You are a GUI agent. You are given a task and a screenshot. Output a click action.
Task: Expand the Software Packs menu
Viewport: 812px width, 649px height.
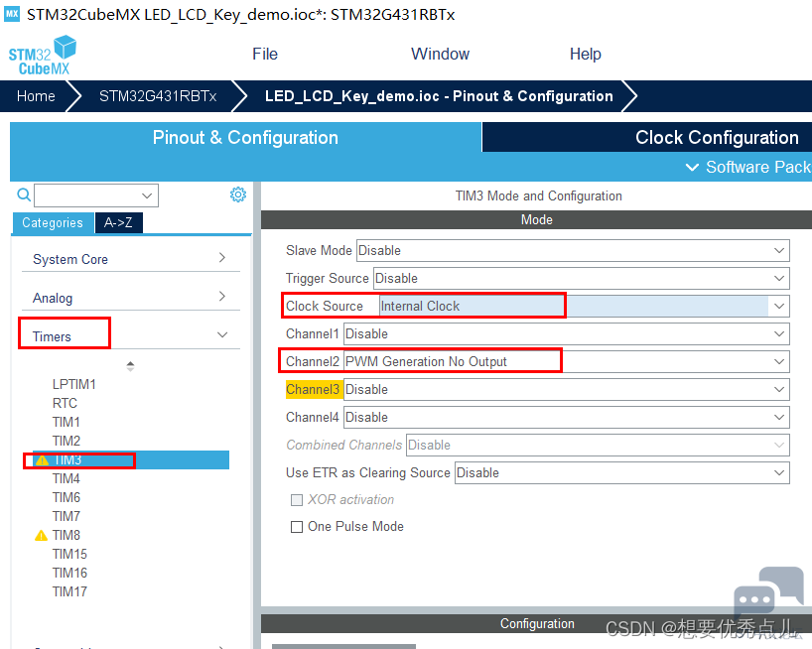(748, 167)
